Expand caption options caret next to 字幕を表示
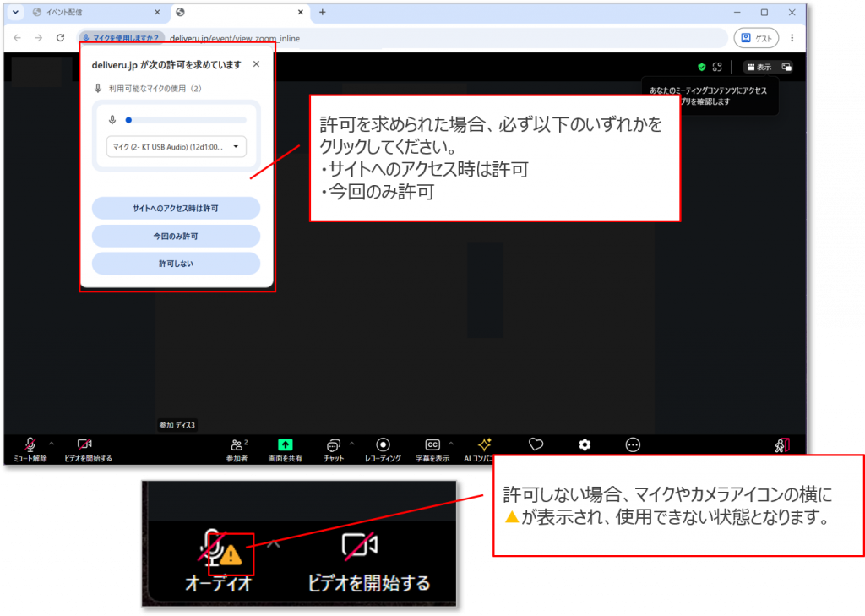This screenshot has width=865, height=616. 451,444
